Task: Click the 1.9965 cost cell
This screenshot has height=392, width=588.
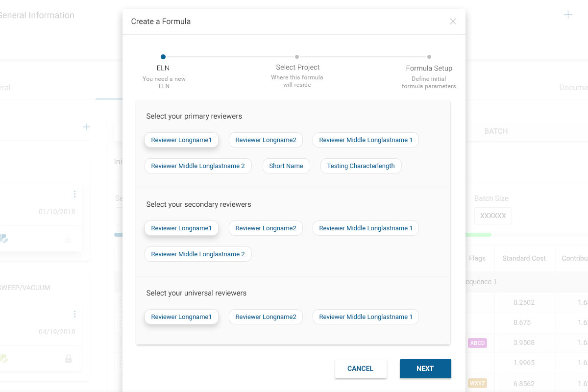Action: click(x=524, y=363)
